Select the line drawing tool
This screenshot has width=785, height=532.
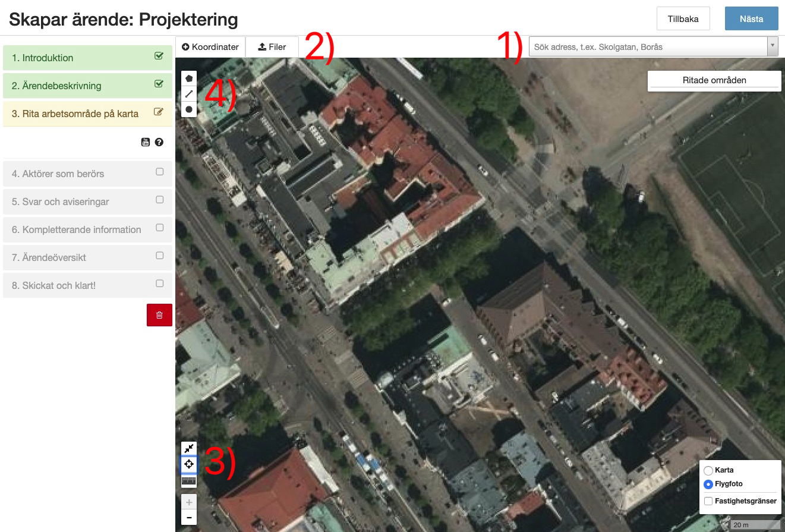pyautogui.click(x=188, y=93)
